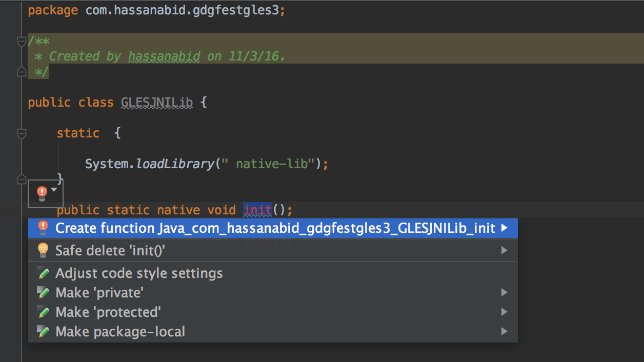Click the pencil icon beside Adjust code style settings

click(44, 273)
